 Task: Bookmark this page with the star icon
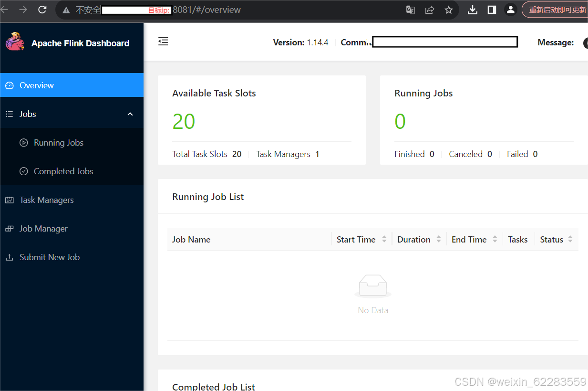coord(449,10)
